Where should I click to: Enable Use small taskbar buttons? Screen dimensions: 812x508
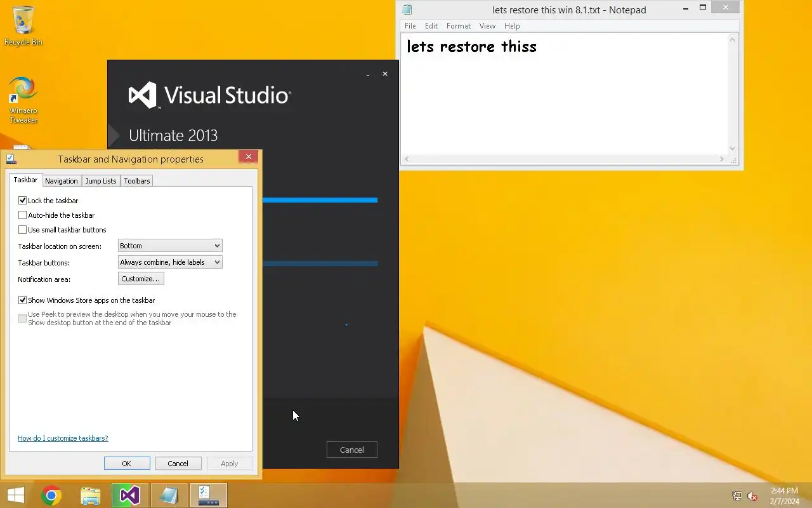click(x=23, y=229)
